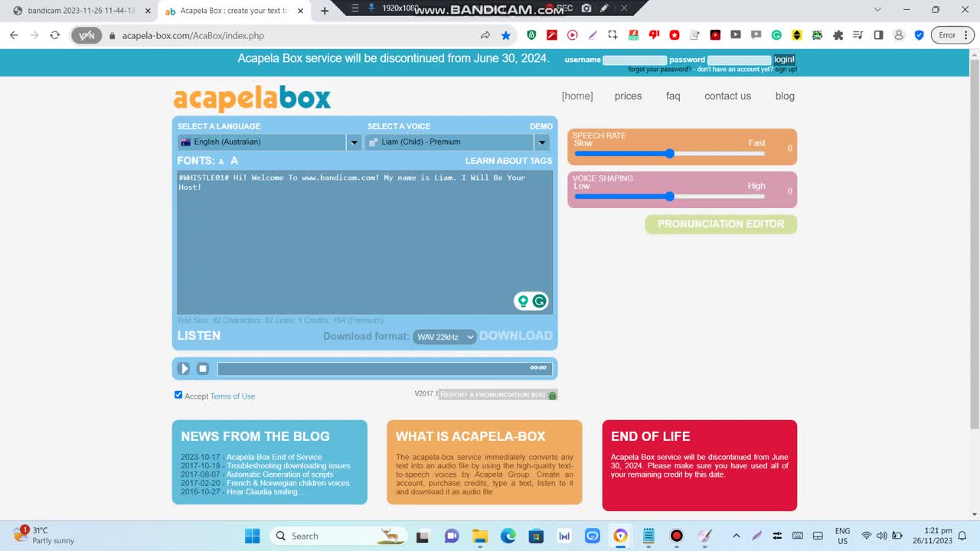Open the faq page
980x551 pixels.
point(673,96)
